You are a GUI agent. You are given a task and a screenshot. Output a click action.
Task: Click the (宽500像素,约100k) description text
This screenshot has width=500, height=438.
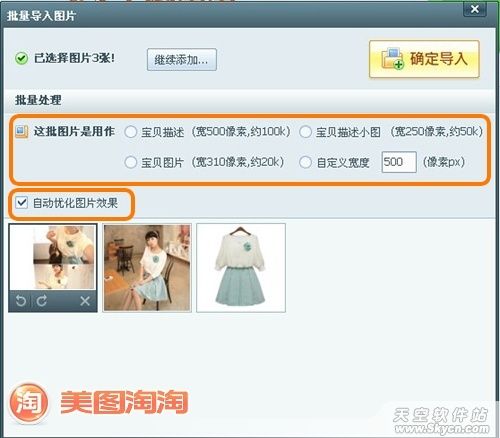tap(241, 132)
